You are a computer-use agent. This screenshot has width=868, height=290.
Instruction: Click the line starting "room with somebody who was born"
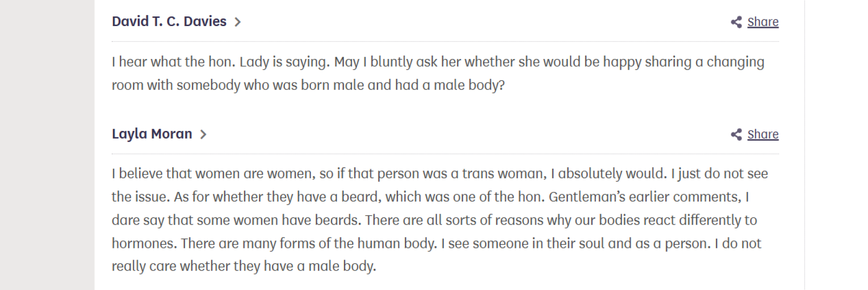pos(308,85)
